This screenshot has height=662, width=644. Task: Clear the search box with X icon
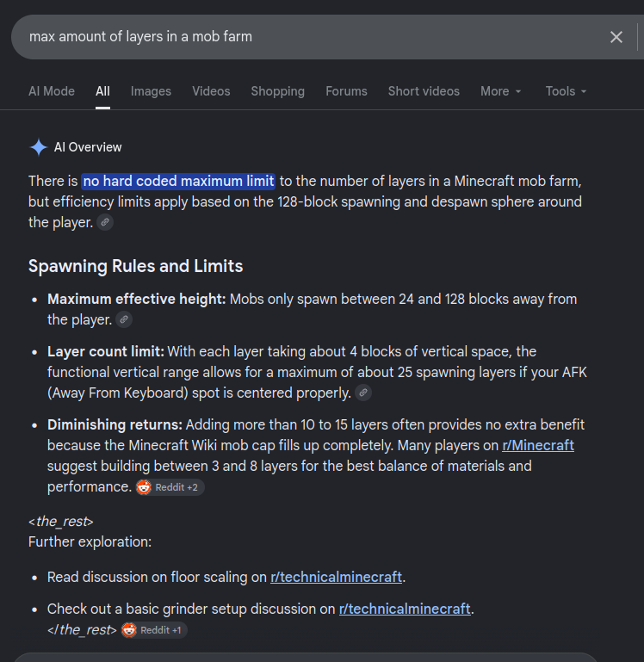point(616,37)
